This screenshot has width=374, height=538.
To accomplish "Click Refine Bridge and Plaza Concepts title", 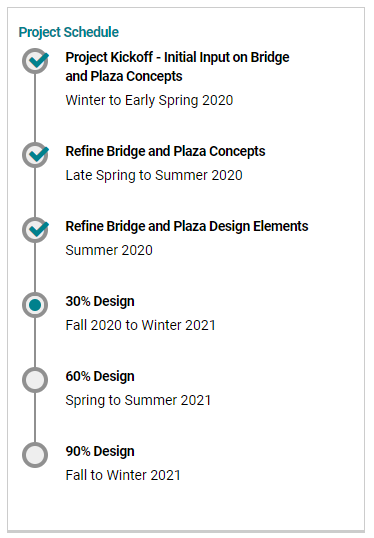I will (x=165, y=151).
